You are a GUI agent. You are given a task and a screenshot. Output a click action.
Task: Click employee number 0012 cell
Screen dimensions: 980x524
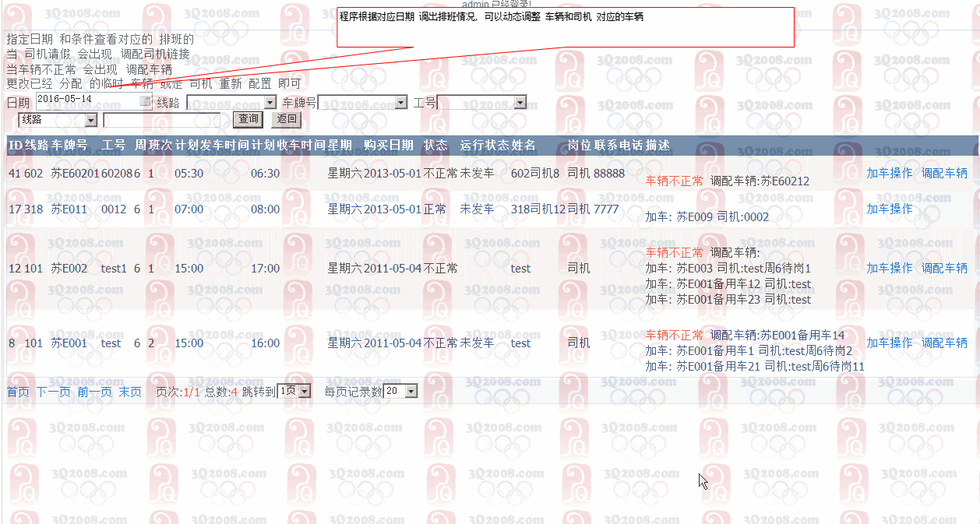[114, 209]
